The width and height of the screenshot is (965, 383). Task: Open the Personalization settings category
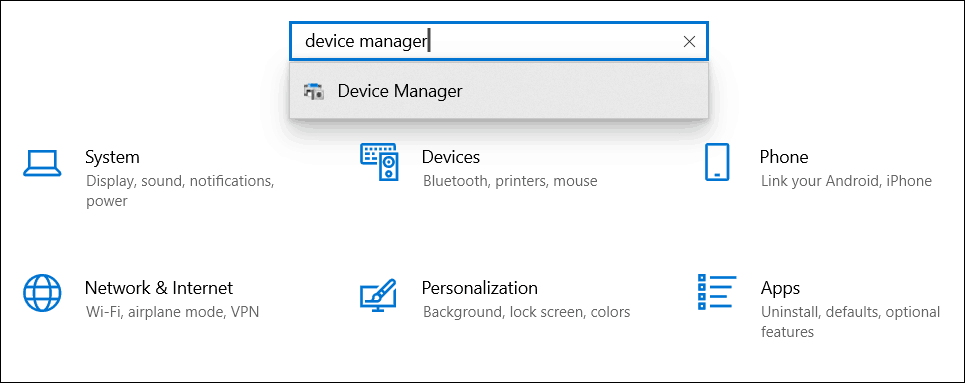(x=479, y=288)
